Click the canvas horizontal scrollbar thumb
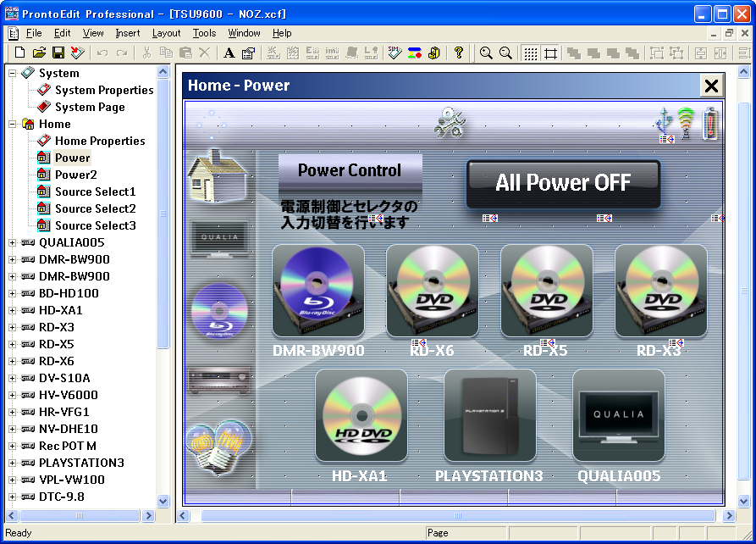Screen dimensions: 756x544 (458, 515)
